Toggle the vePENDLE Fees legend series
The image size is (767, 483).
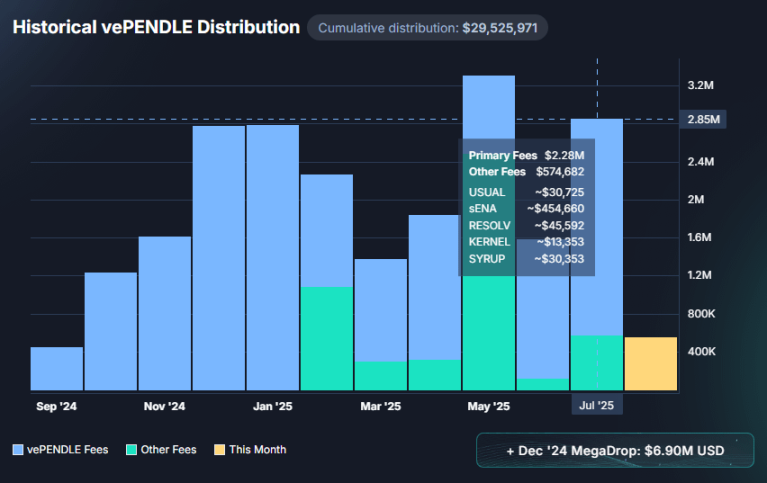[61, 450]
